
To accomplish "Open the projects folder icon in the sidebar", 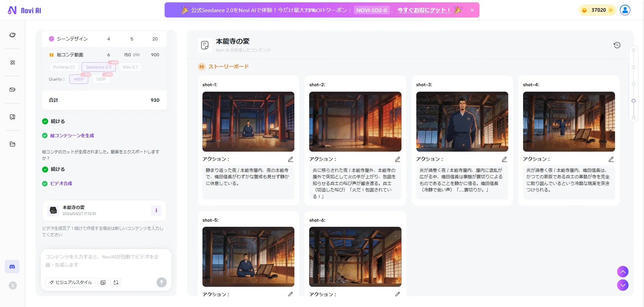I will (12, 144).
